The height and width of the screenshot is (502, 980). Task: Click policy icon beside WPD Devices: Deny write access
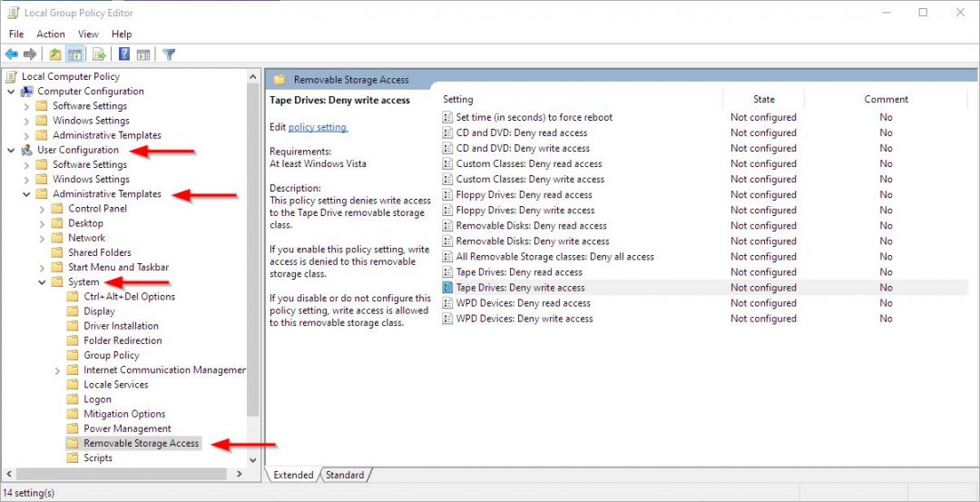pos(446,319)
